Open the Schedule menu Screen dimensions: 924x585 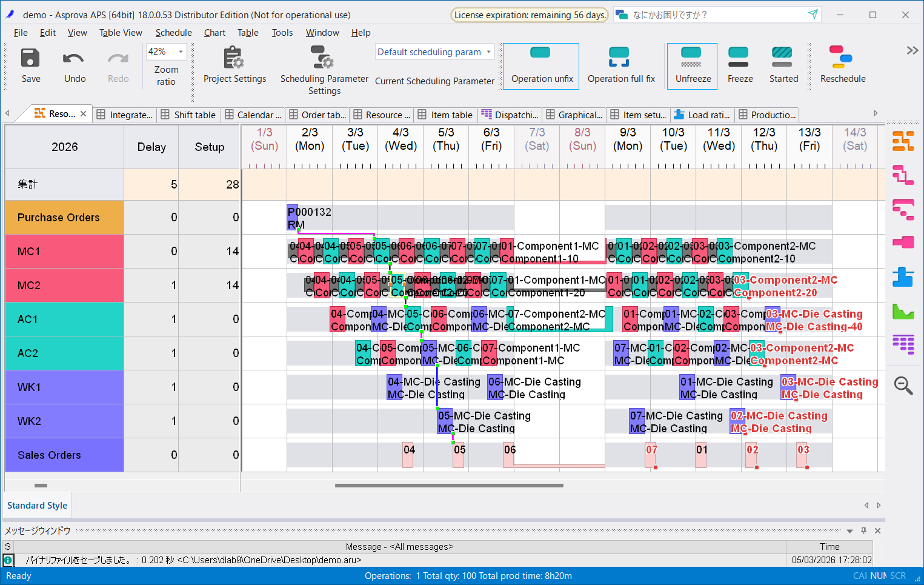point(173,33)
